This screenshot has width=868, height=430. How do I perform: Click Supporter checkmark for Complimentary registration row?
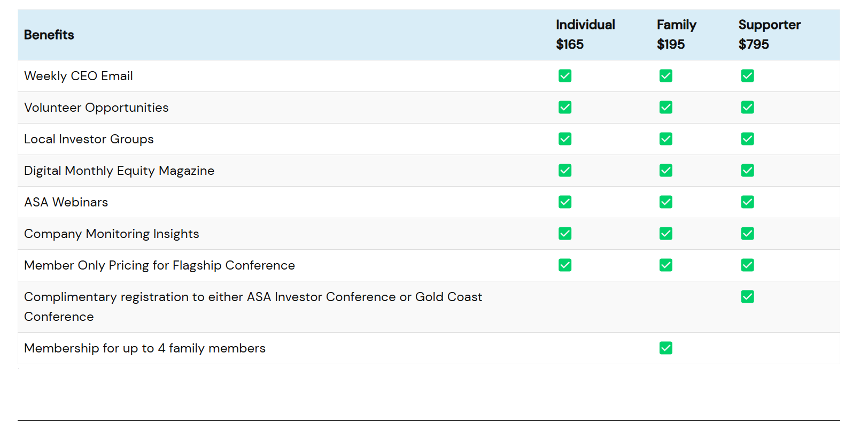[747, 297]
